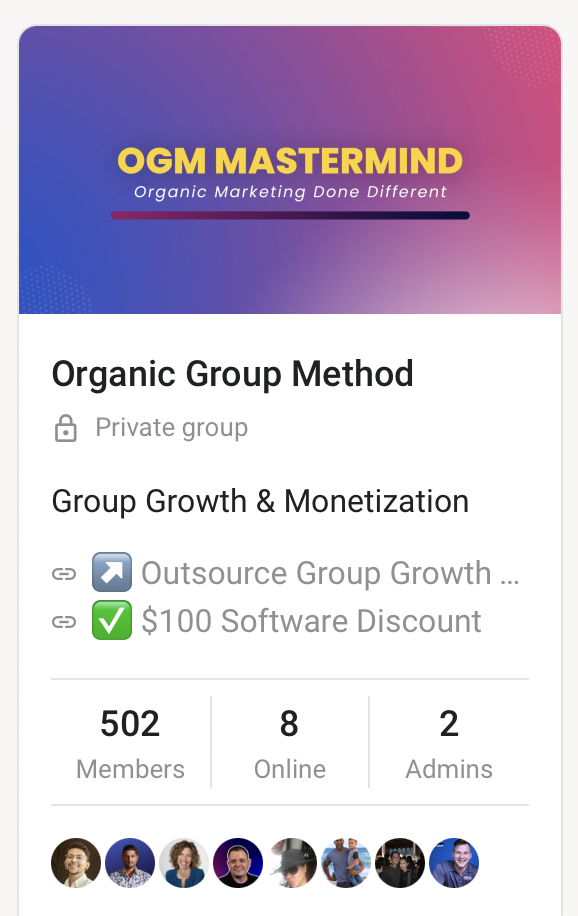Click the Private group label text
Image resolution: width=578 pixels, height=916 pixels.
coord(171,427)
